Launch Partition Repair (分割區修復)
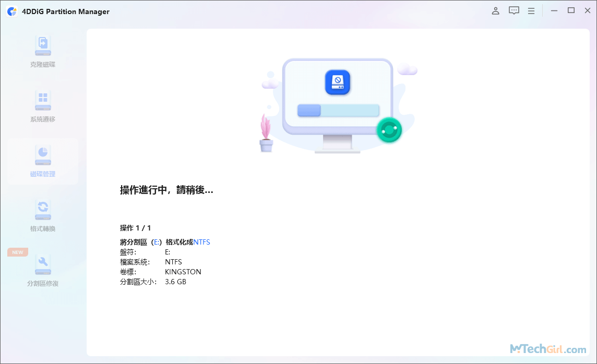This screenshot has width=597, height=364. [43, 271]
